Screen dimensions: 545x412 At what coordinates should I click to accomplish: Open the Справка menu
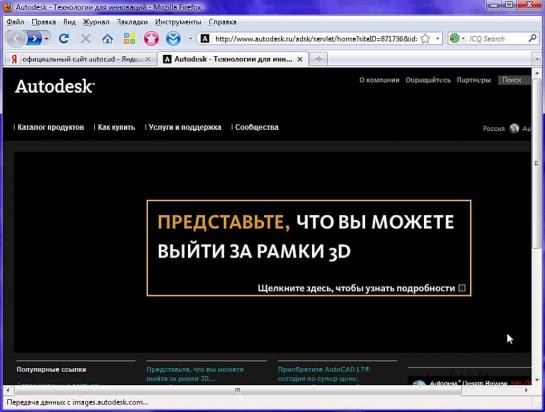click(x=222, y=22)
